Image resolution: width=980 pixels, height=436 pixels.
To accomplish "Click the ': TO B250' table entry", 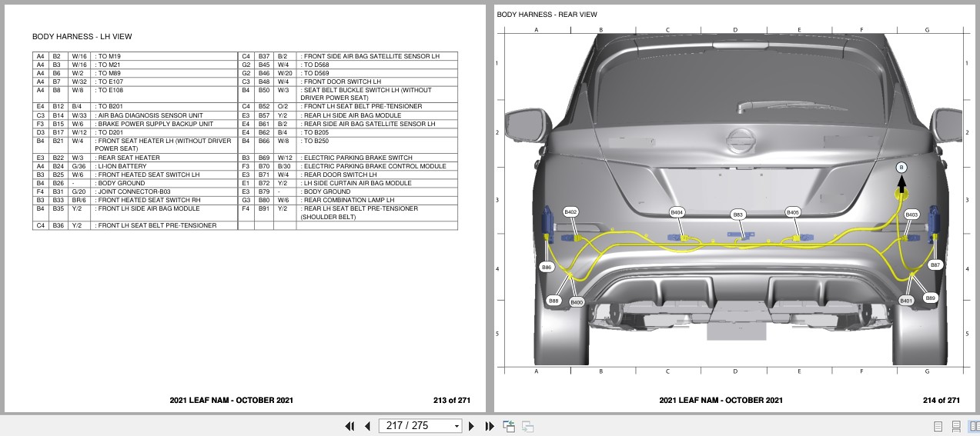I will coord(314,141).
